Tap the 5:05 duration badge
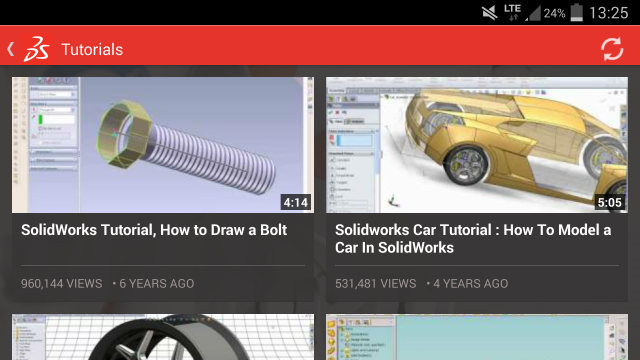The image size is (640, 360). click(609, 202)
